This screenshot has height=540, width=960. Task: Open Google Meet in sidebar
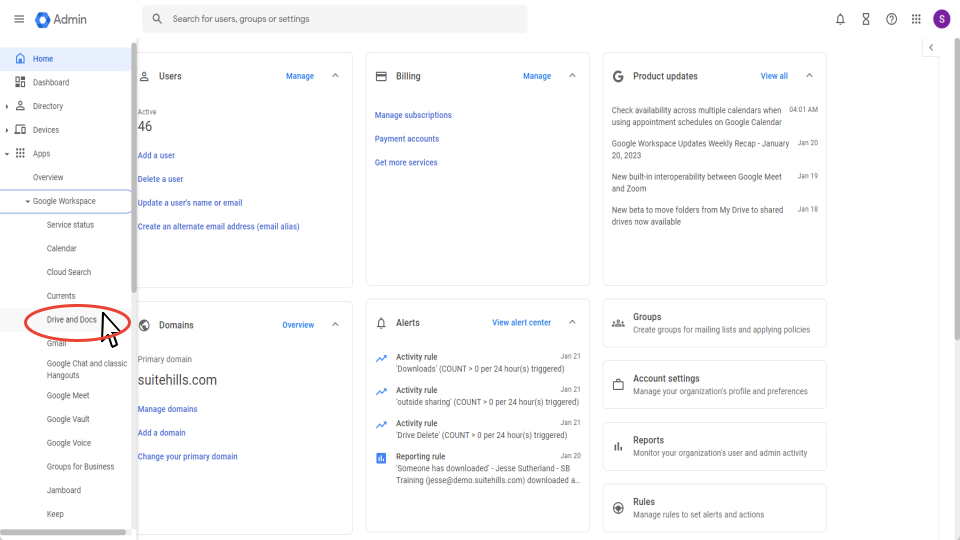[x=66, y=396]
